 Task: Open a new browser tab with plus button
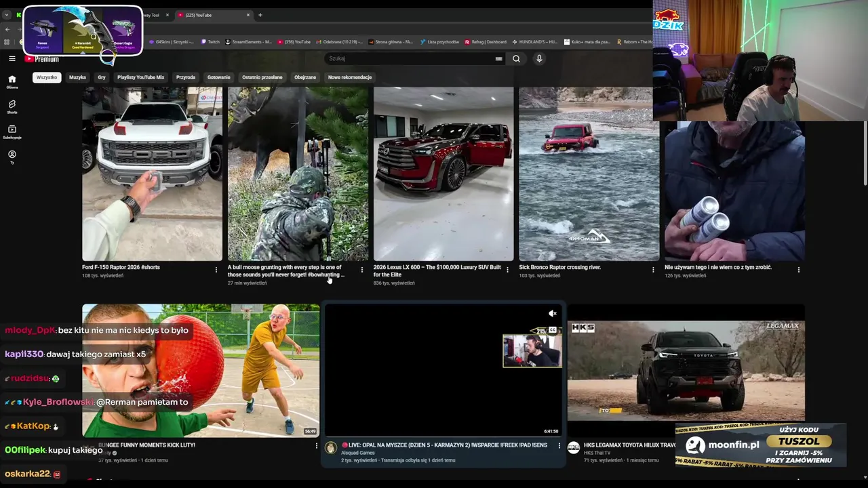pos(260,15)
